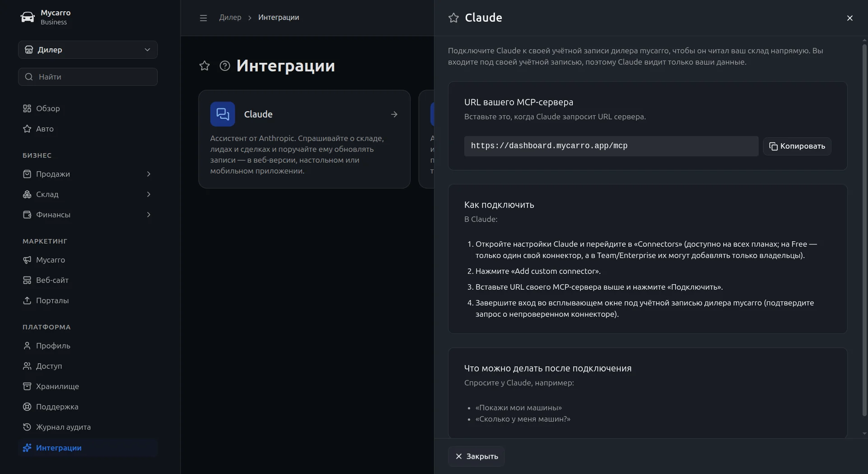Click the Claude chat bubble icon on the card
The height and width of the screenshot is (474, 868).
pyautogui.click(x=223, y=114)
